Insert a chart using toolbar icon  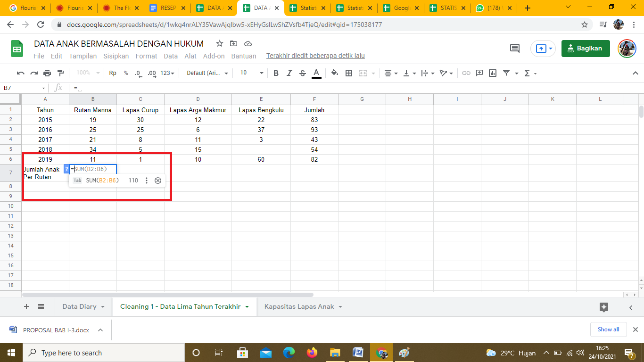(x=493, y=73)
